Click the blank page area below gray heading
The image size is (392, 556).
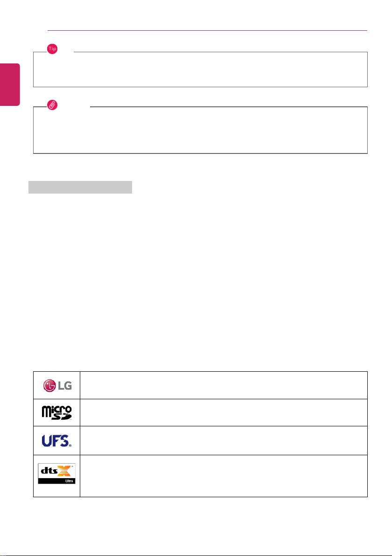pyautogui.click(x=199, y=280)
